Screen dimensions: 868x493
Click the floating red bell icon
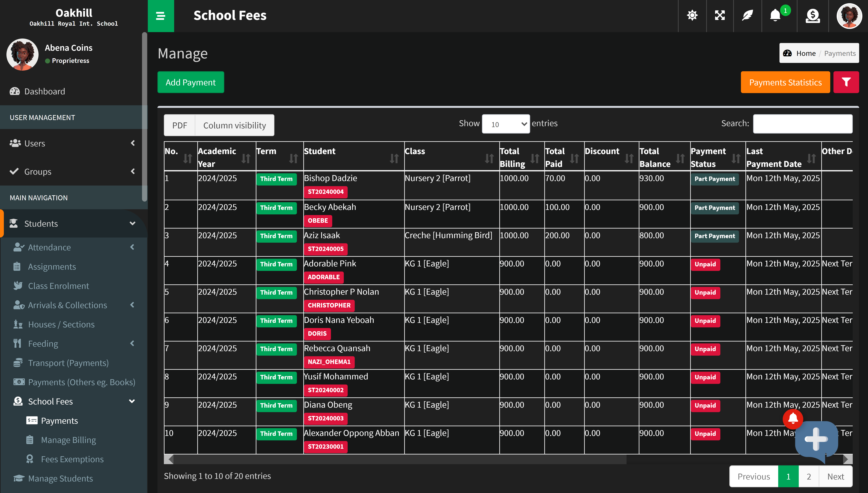pos(793,419)
